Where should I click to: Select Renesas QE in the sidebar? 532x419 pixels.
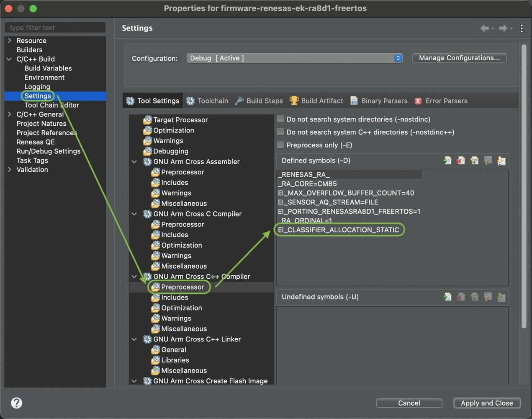coord(36,142)
